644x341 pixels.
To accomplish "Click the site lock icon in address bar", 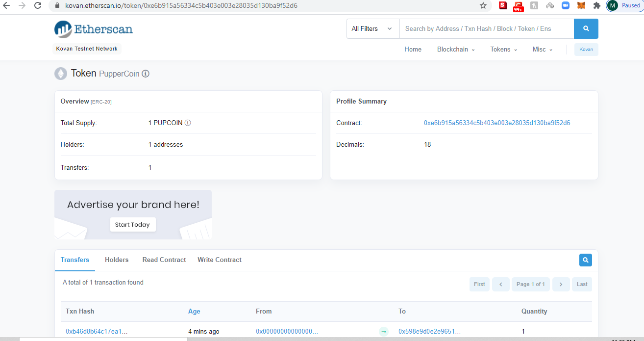I will [57, 6].
